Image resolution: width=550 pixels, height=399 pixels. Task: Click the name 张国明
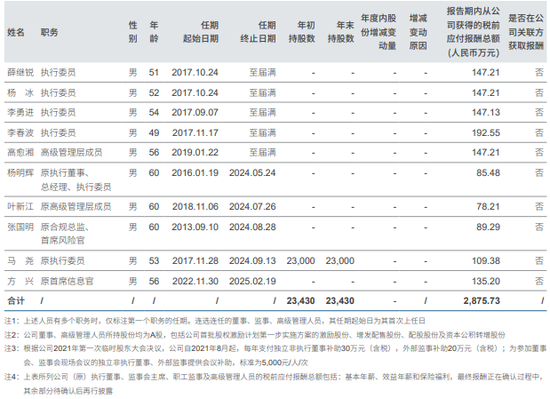20,227
